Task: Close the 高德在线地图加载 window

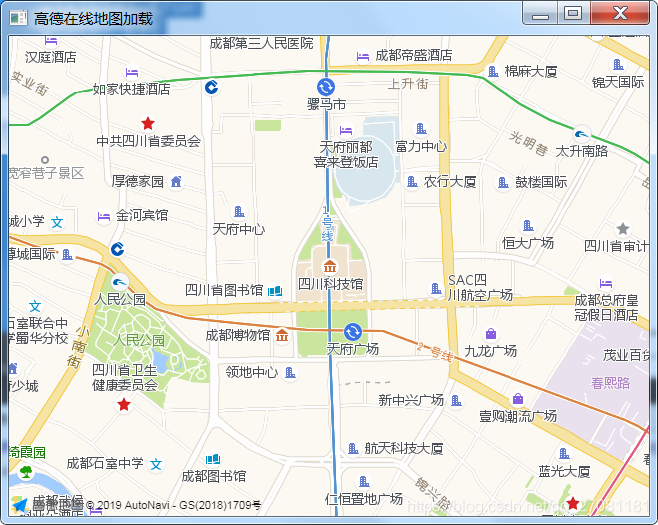Action: point(620,13)
